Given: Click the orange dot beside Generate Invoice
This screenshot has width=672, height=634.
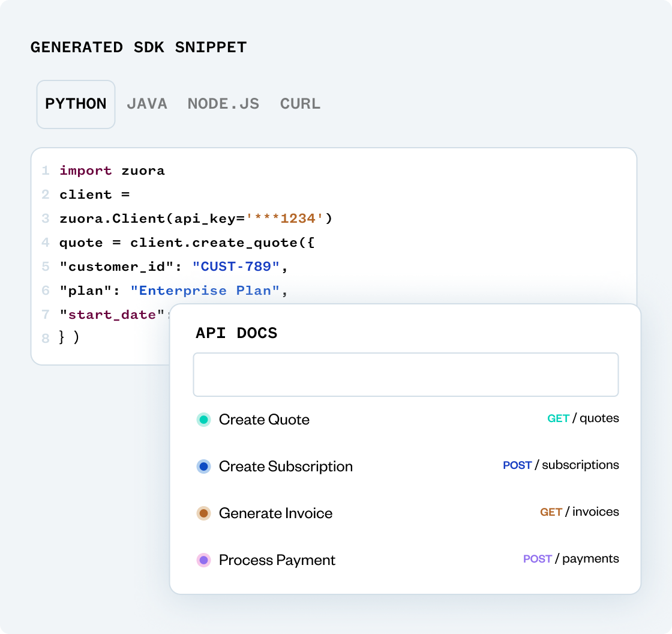Looking at the screenshot, I should [203, 513].
